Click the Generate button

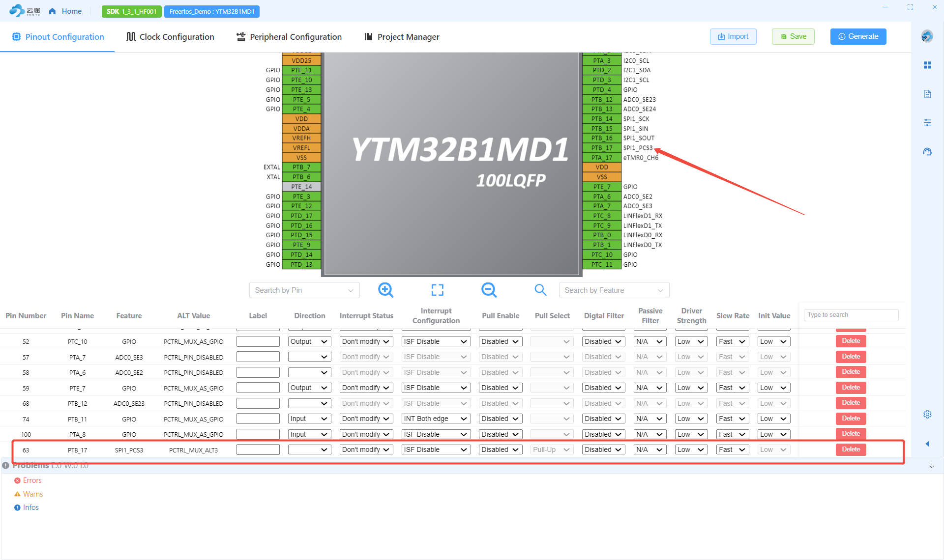point(858,36)
